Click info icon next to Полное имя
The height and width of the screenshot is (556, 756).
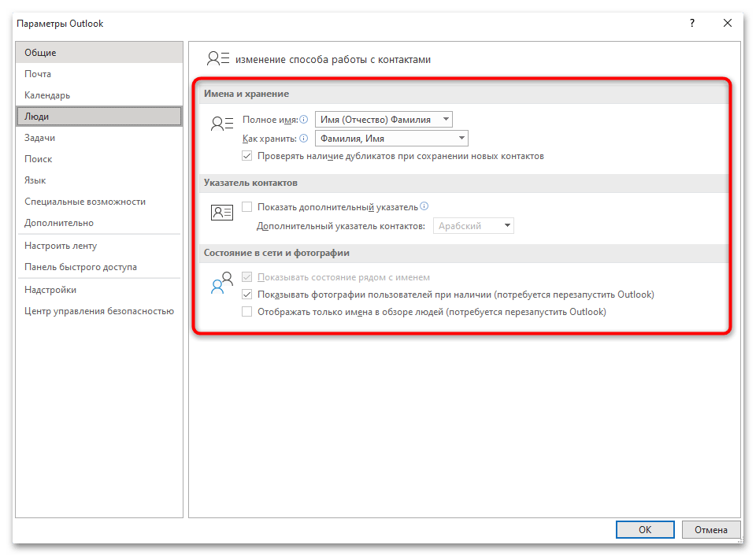pyautogui.click(x=304, y=120)
